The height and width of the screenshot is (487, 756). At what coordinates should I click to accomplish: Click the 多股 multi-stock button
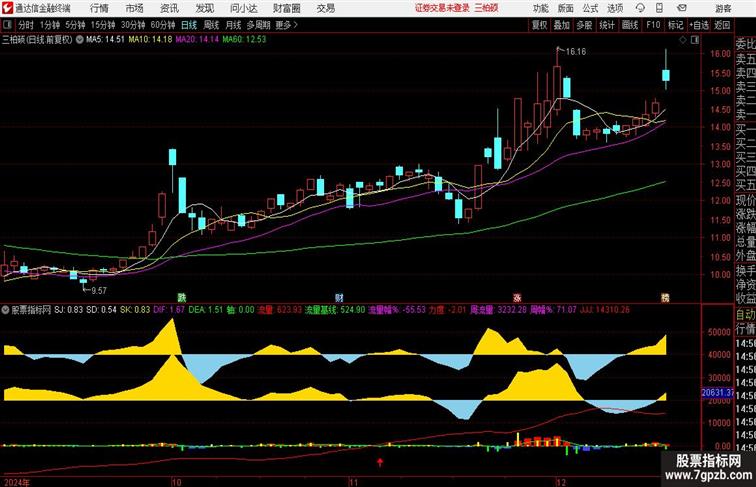(x=584, y=25)
